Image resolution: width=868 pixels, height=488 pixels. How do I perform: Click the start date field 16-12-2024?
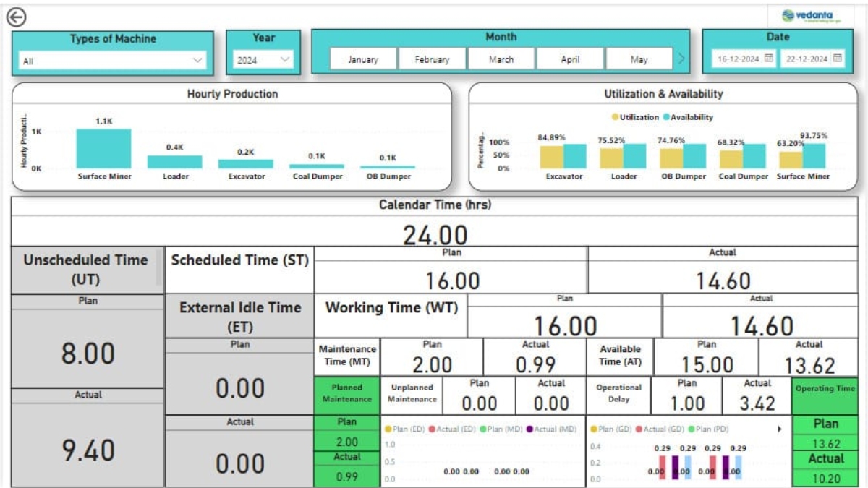736,59
